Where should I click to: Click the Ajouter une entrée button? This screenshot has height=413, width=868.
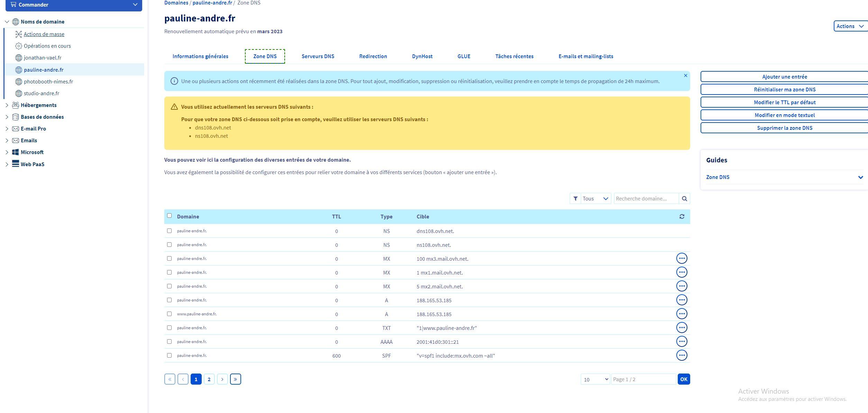[x=784, y=77]
